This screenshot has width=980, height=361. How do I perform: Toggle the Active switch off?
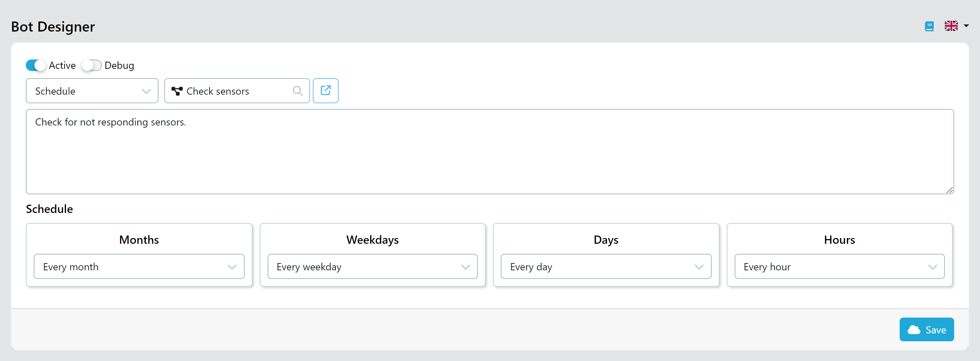pyautogui.click(x=36, y=66)
